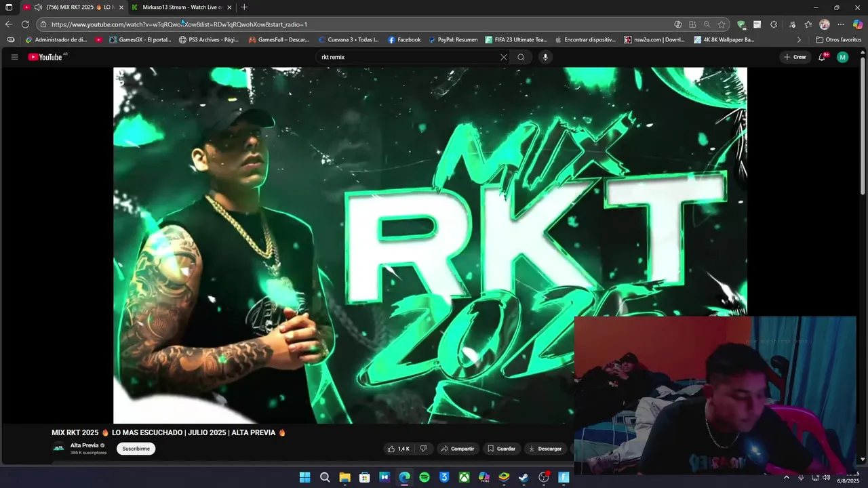The width and height of the screenshot is (868, 488).
Task: Like the video with thumbs up
Action: point(399,449)
